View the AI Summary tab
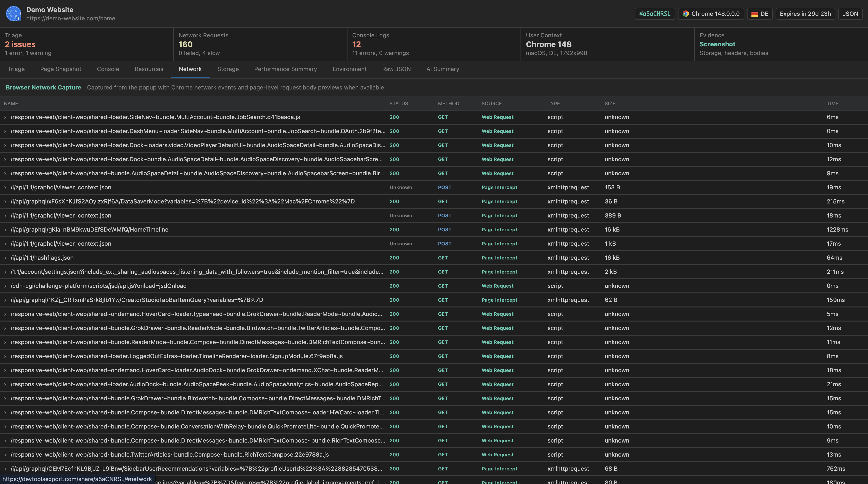This screenshot has width=868, height=484. pos(442,69)
